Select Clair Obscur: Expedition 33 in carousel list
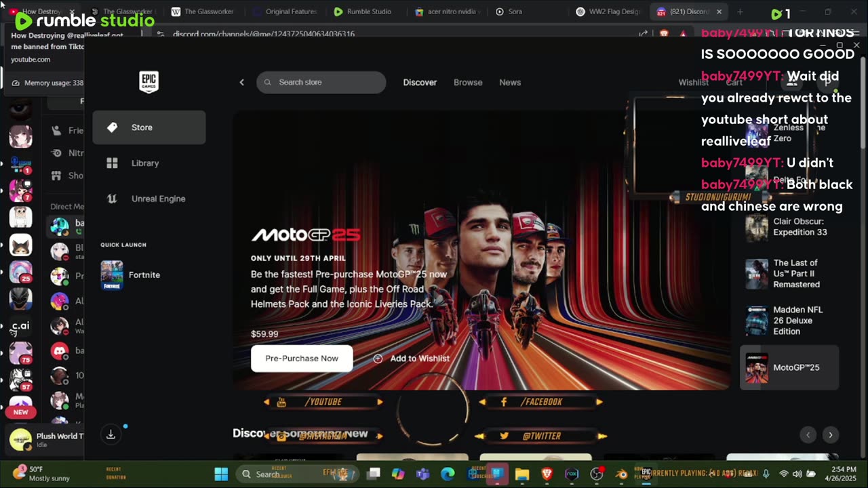Image resolution: width=868 pixels, height=488 pixels. click(x=789, y=227)
